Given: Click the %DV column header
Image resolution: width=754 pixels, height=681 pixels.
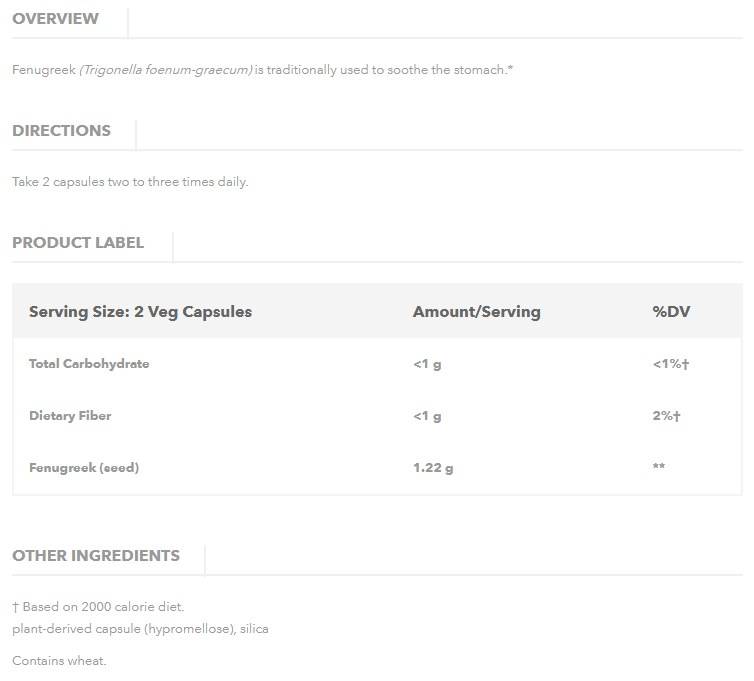Looking at the screenshot, I should coord(671,311).
